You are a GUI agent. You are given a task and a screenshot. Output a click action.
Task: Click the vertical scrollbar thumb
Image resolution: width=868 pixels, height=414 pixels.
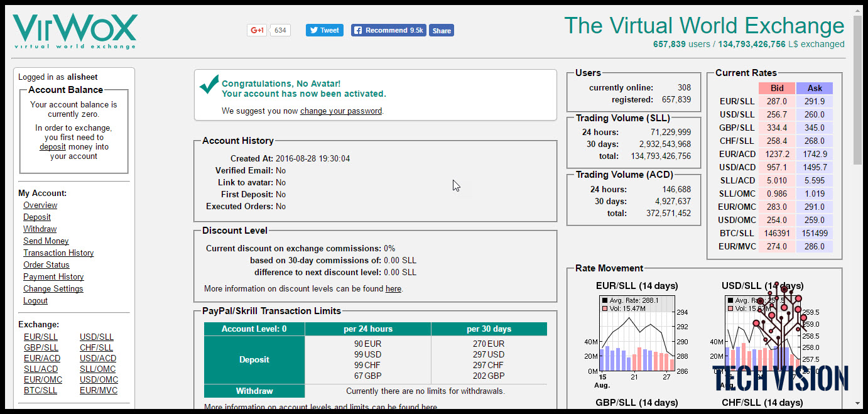tap(858, 90)
